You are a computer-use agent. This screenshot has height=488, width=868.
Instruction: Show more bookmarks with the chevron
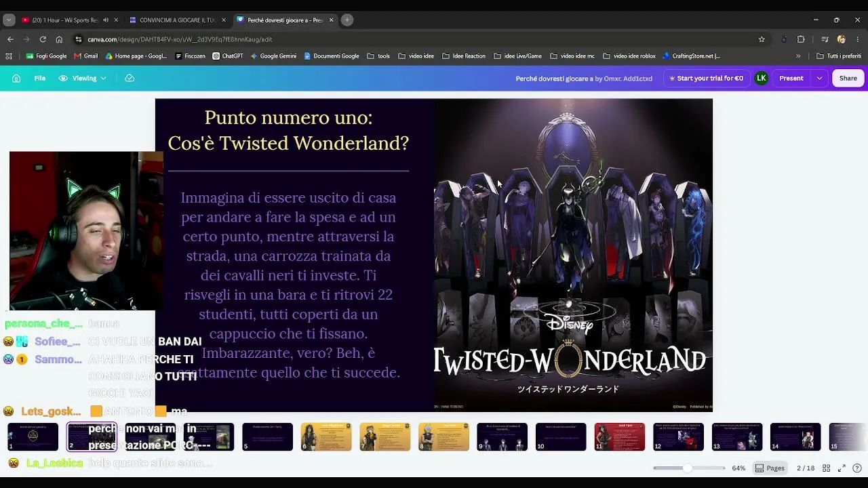(798, 56)
